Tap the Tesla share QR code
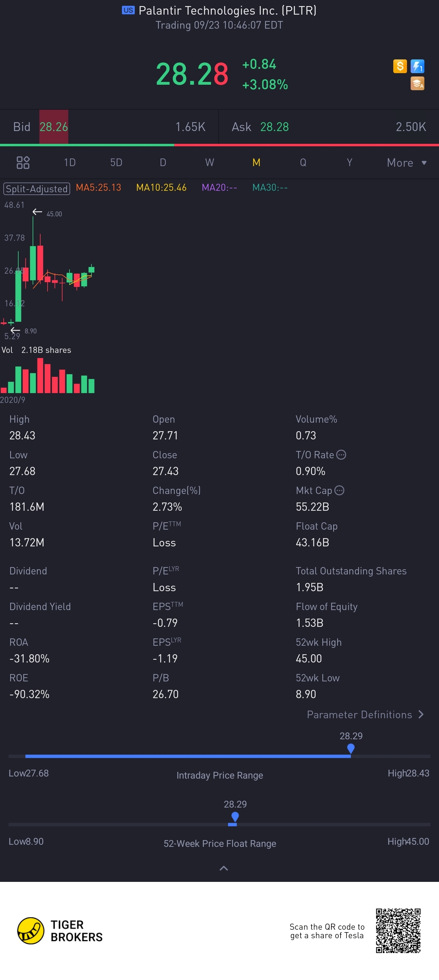 click(x=398, y=931)
